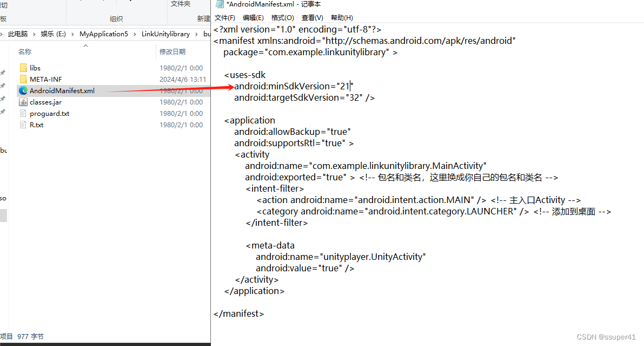644x346 pixels.
Task: Click the <?xml version declaration line
Action: [x=297, y=30]
